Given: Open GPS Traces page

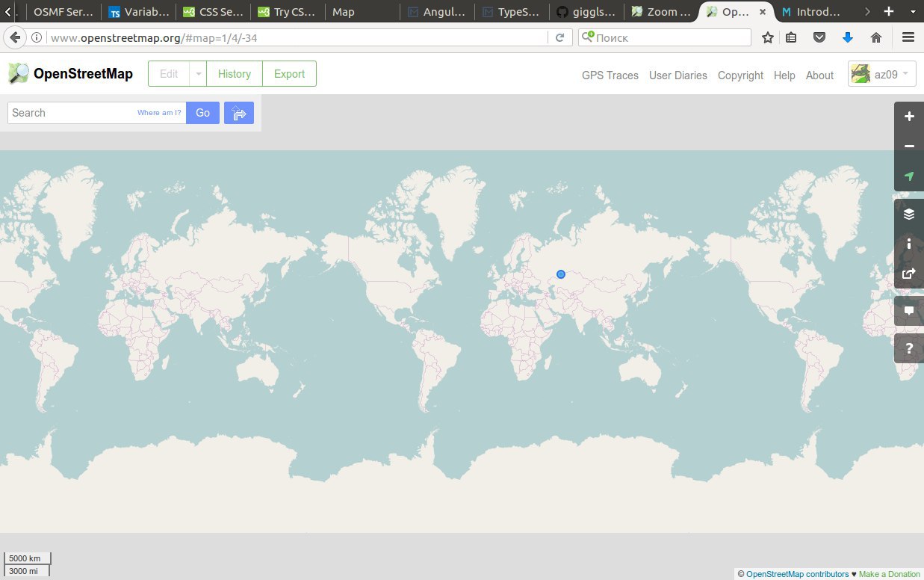Looking at the screenshot, I should point(610,75).
